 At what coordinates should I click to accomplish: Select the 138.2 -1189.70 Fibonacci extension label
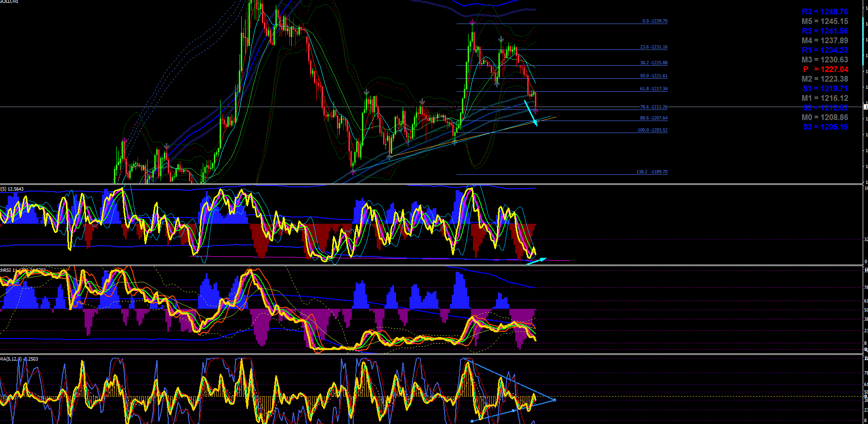click(x=652, y=172)
